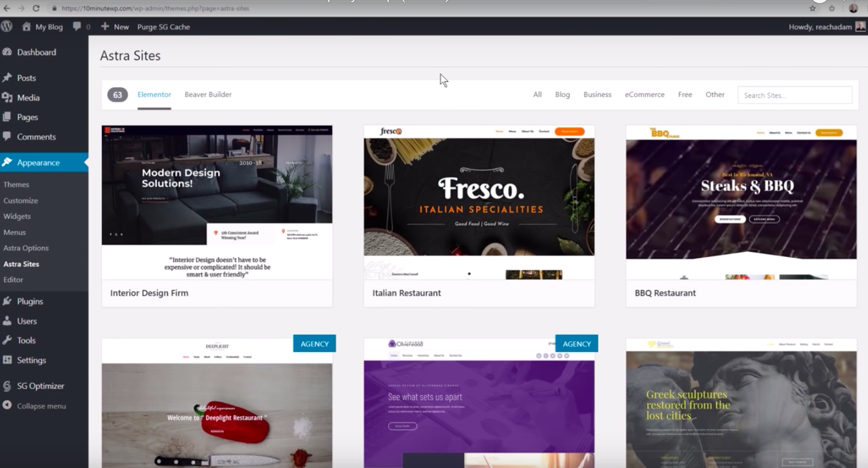Click the plus New icon
The width and height of the screenshot is (868, 468).
(x=105, y=27)
